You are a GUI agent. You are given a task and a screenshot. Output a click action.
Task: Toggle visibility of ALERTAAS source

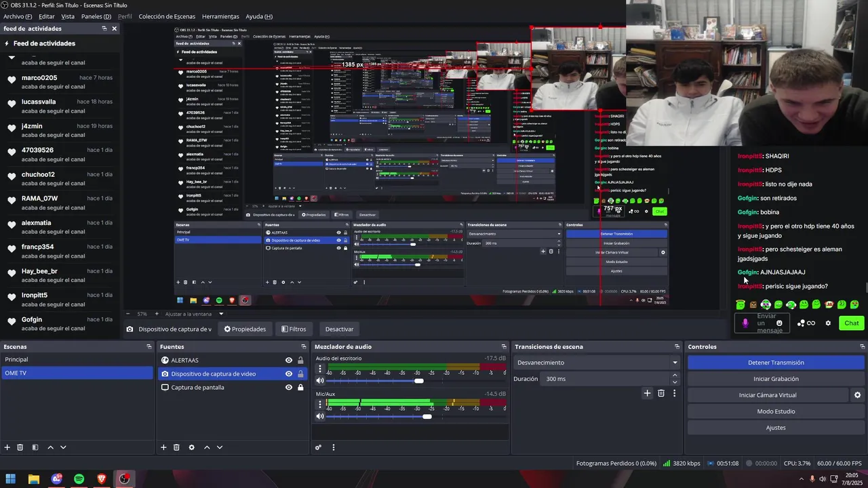coord(289,361)
